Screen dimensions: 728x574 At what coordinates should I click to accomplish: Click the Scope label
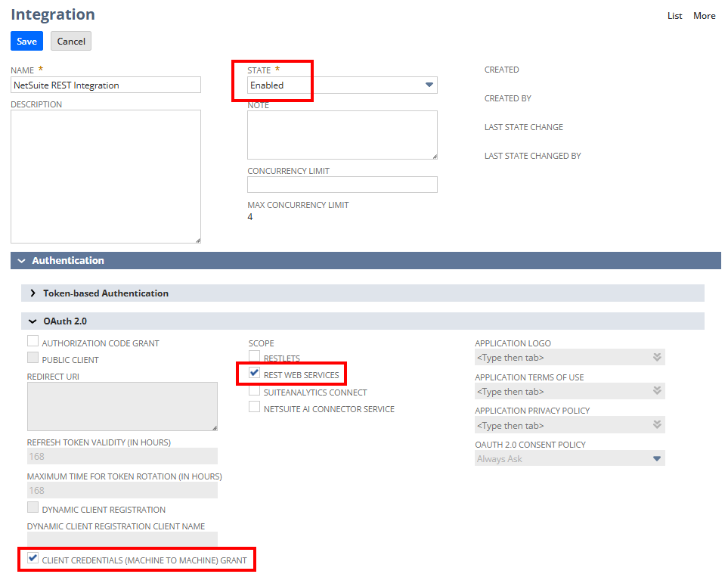tap(261, 343)
